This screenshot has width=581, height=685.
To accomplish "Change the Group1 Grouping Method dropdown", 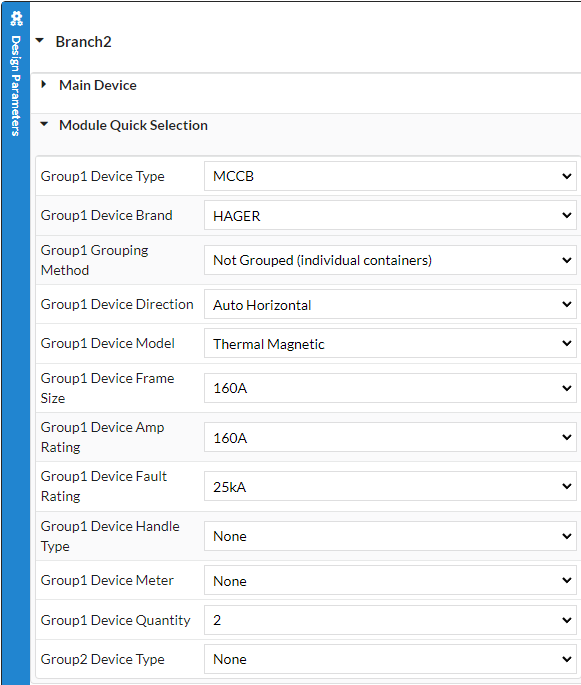I will pyautogui.click(x=390, y=260).
